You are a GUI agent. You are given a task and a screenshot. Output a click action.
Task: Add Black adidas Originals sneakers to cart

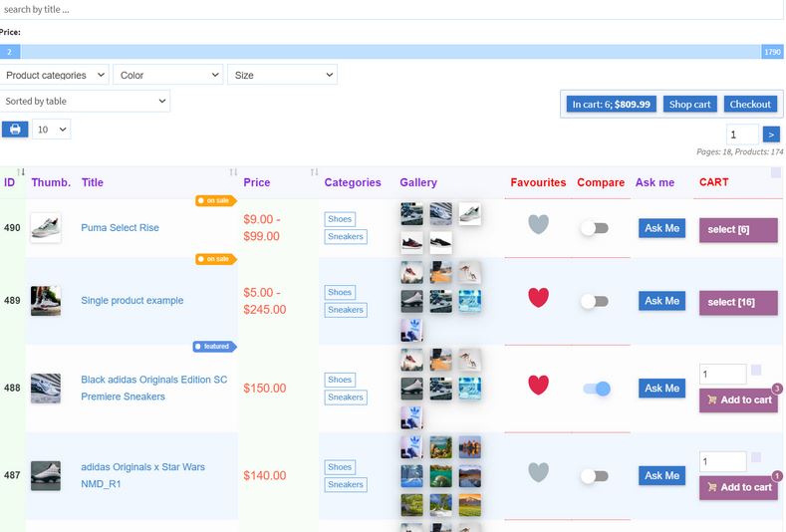[x=738, y=400]
